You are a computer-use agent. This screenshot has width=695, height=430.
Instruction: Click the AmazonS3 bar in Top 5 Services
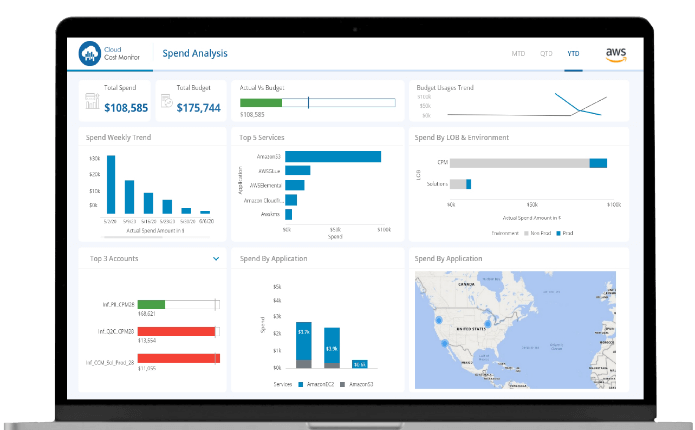pos(333,156)
